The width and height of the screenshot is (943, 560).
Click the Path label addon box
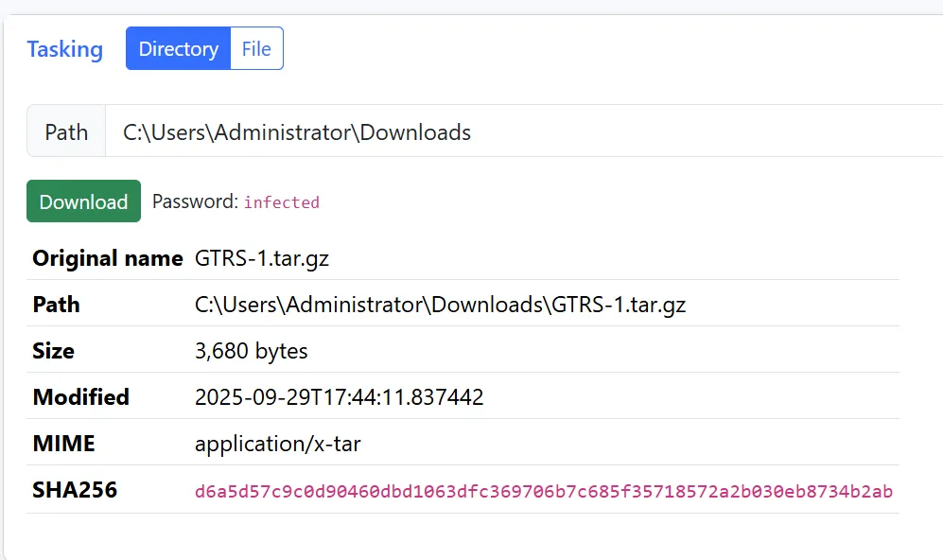click(66, 131)
